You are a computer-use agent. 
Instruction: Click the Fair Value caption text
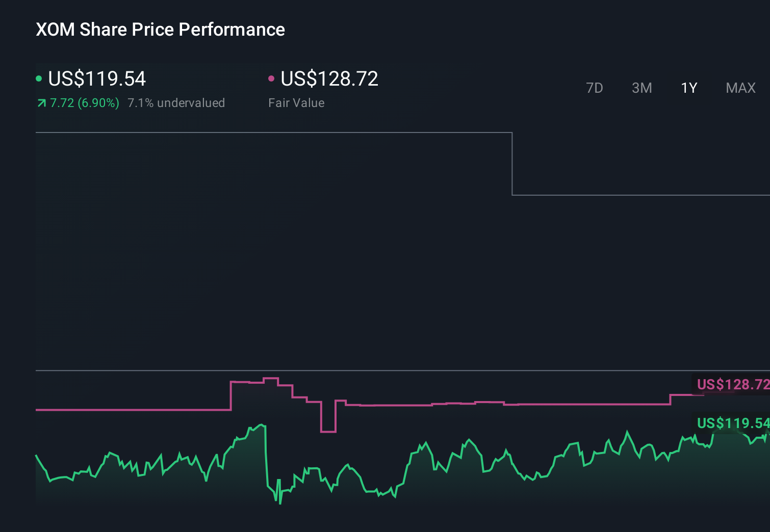point(296,102)
